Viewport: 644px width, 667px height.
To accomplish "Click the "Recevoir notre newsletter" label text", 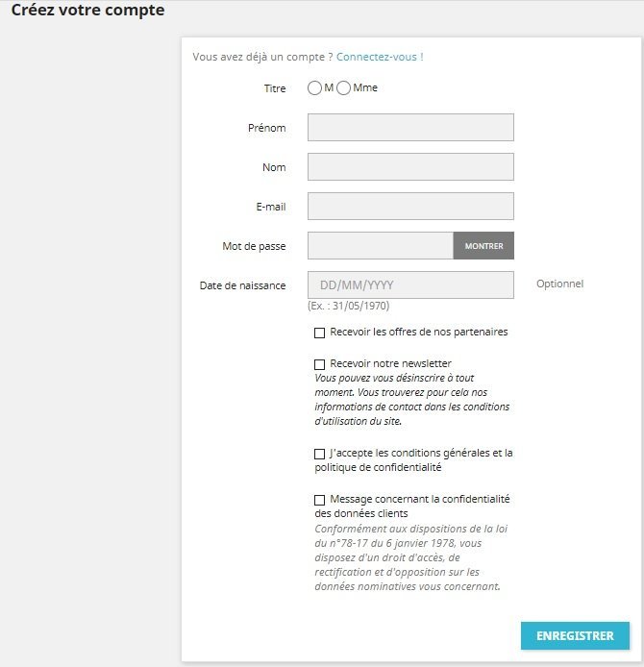I will 390,364.
